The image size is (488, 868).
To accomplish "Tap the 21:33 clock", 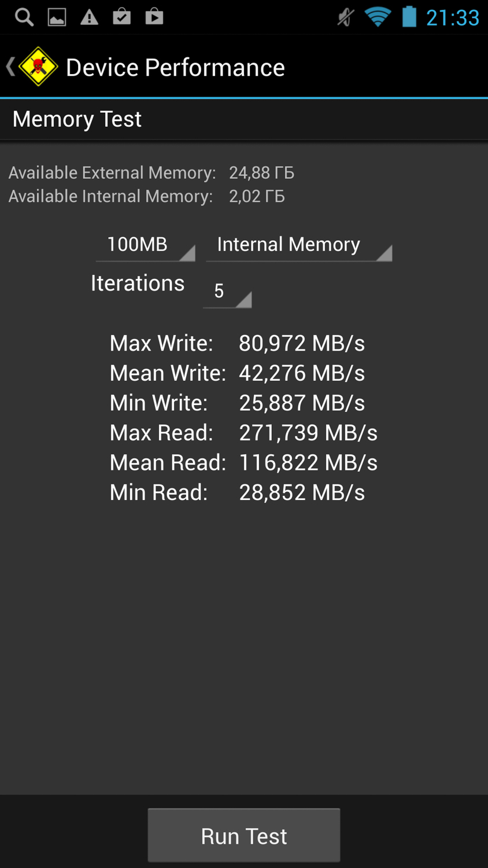I will [x=453, y=17].
